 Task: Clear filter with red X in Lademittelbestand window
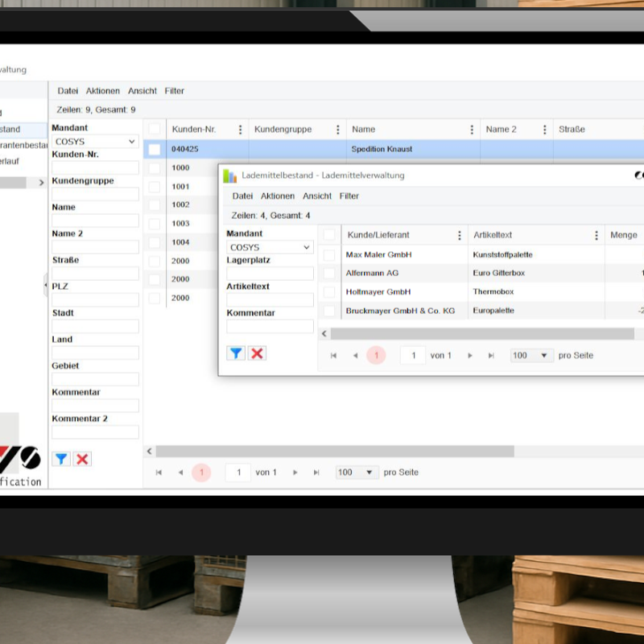click(x=257, y=353)
